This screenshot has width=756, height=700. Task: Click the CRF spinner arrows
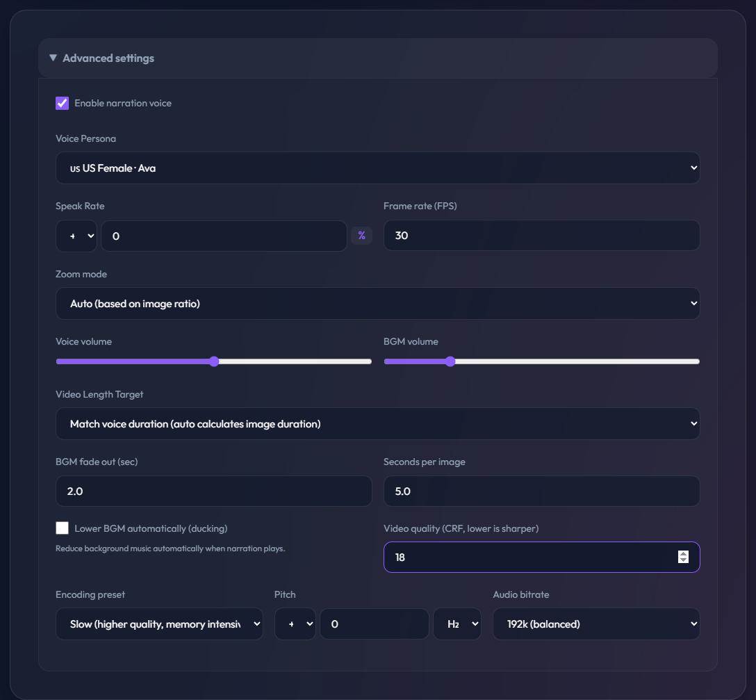tap(683, 557)
